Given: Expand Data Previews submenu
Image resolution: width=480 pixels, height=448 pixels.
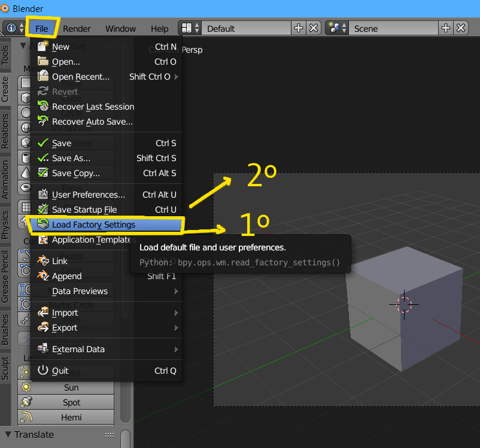Looking at the screenshot, I should click(106, 291).
